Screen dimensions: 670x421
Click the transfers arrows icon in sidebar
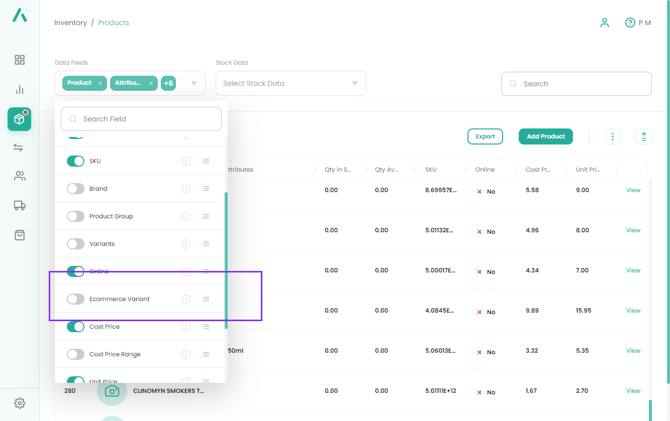point(19,148)
